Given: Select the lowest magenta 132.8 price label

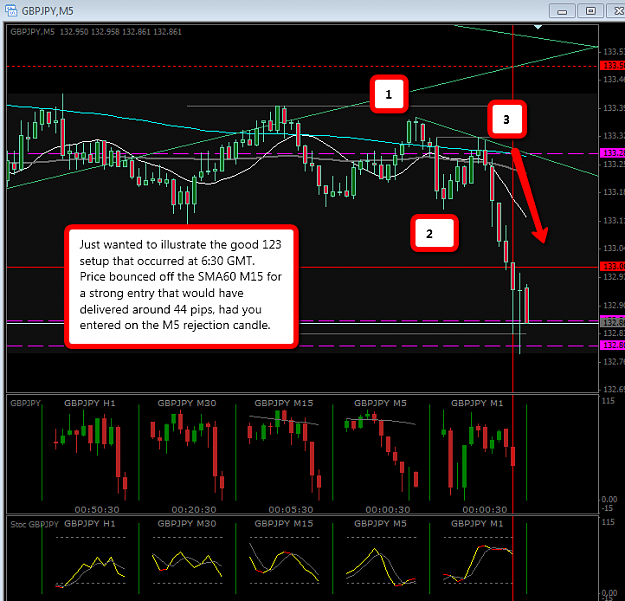Looking at the screenshot, I should click(x=613, y=345).
